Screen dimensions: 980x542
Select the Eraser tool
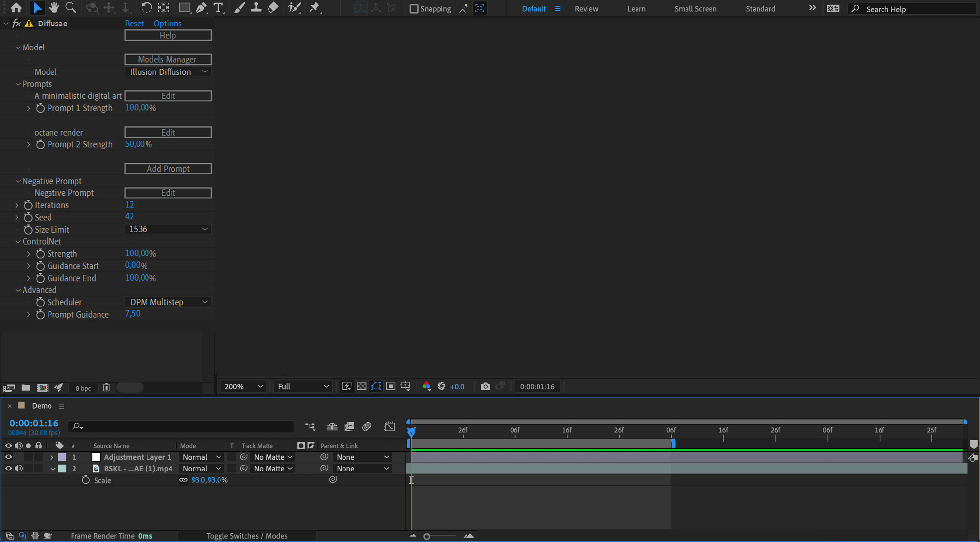point(273,8)
